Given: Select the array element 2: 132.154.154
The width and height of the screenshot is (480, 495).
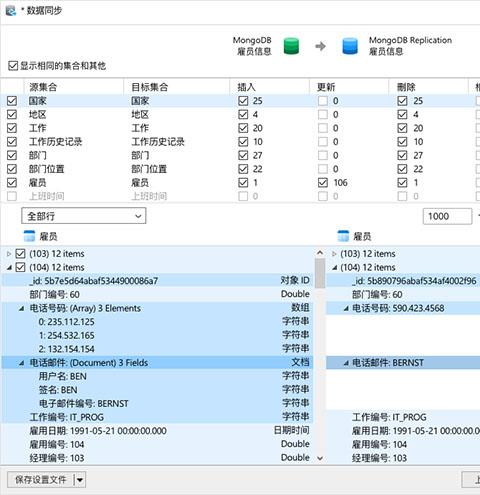Looking at the screenshot, I should pos(157,349).
